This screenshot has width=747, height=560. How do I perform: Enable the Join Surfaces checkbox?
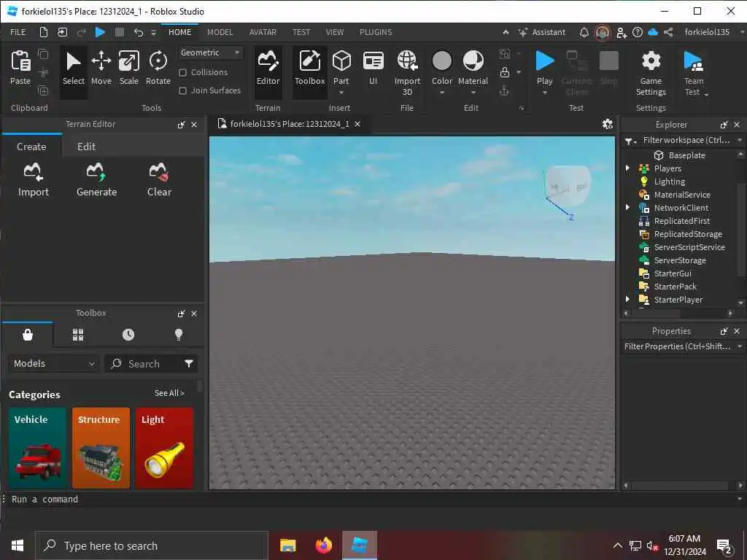(x=182, y=90)
